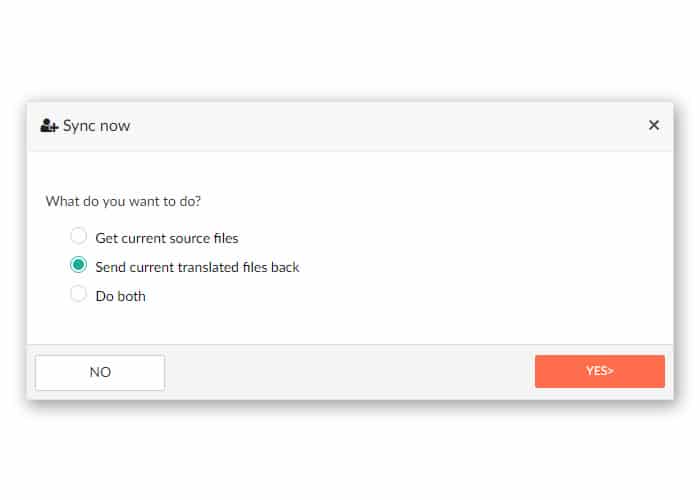Enable the last radio option, Do both

[x=79, y=294]
